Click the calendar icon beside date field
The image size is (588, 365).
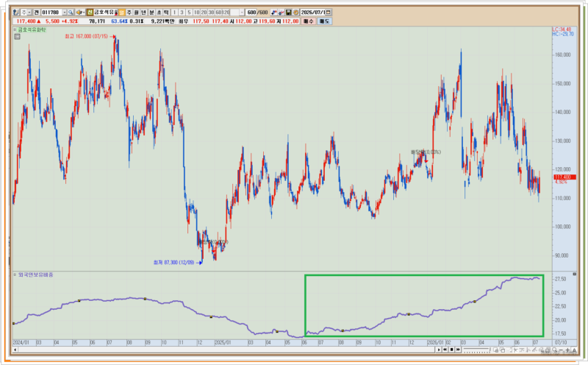click(329, 13)
